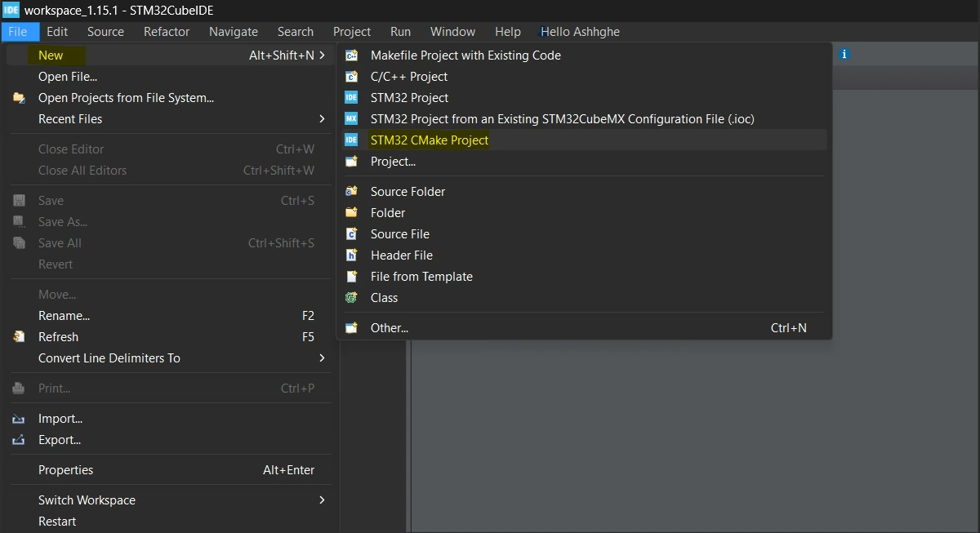This screenshot has width=980, height=533.
Task: Click the STM32 CMake Project IDE icon
Action: tap(351, 140)
